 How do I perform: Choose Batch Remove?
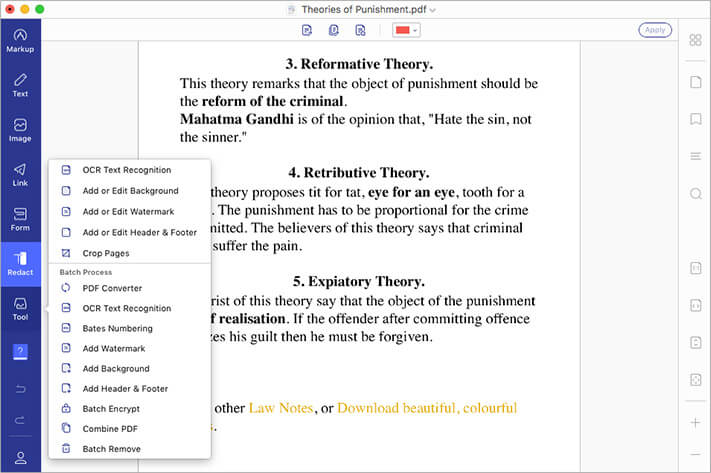coord(130,449)
